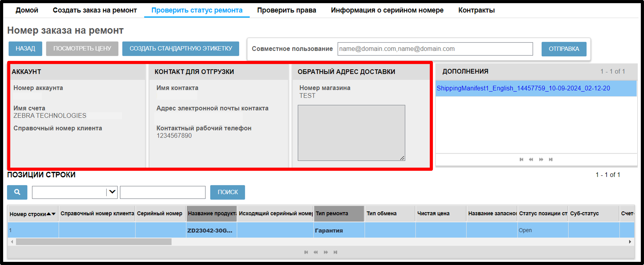The width and height of the screenshot is (644, 265).
Task: Click the TEST store number value
Action: click(307, 96)
